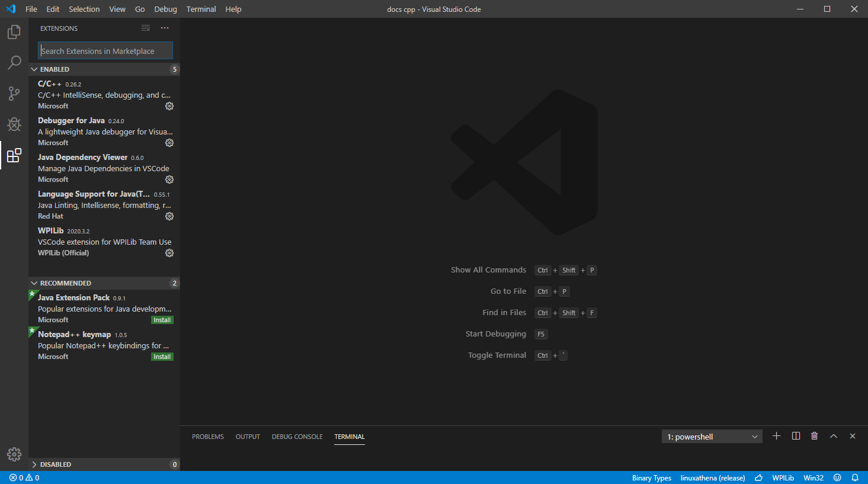Select the C/C++ extension entry
Screen dimensions: 868x484
(104, 94)
